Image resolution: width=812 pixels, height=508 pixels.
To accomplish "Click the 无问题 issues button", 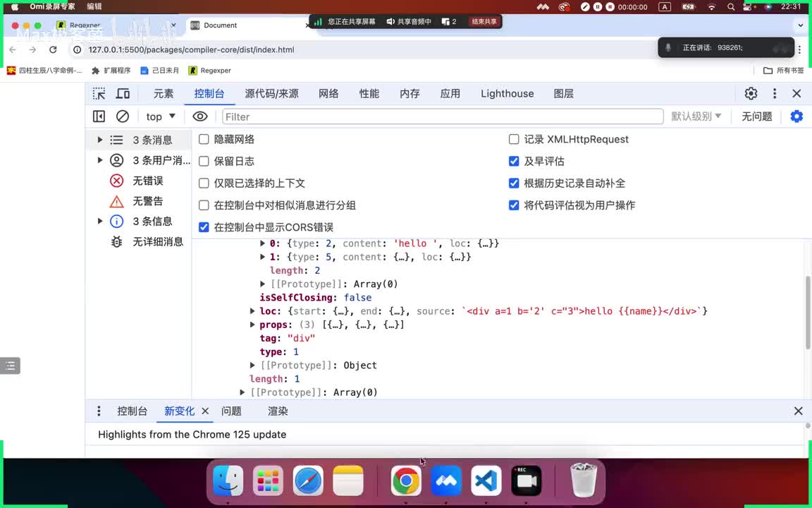I will point(756,116).
